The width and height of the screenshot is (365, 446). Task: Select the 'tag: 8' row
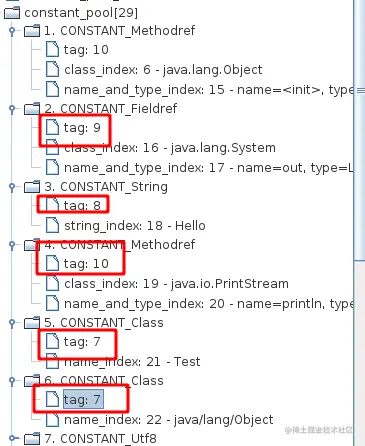(x=82, y=206)
